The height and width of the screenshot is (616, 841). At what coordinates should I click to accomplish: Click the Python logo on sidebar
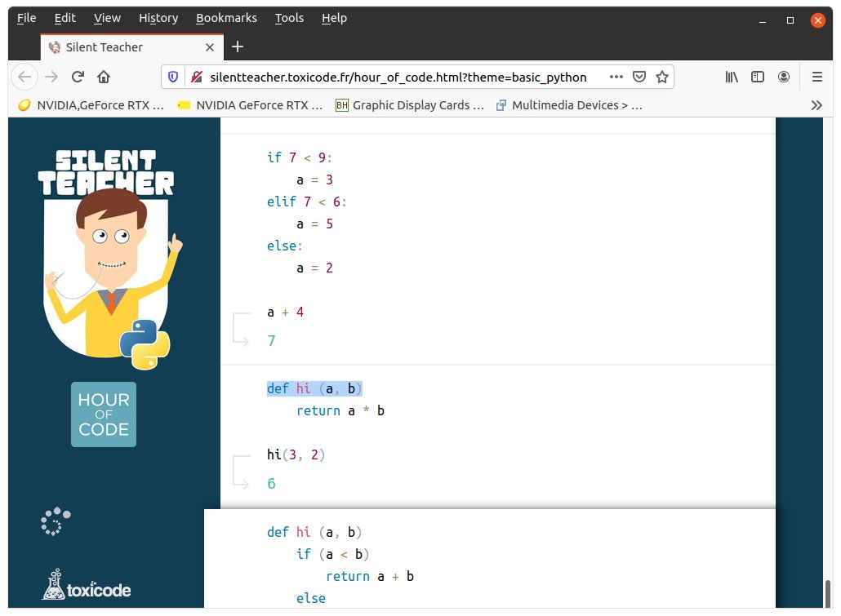pos(145,344)
